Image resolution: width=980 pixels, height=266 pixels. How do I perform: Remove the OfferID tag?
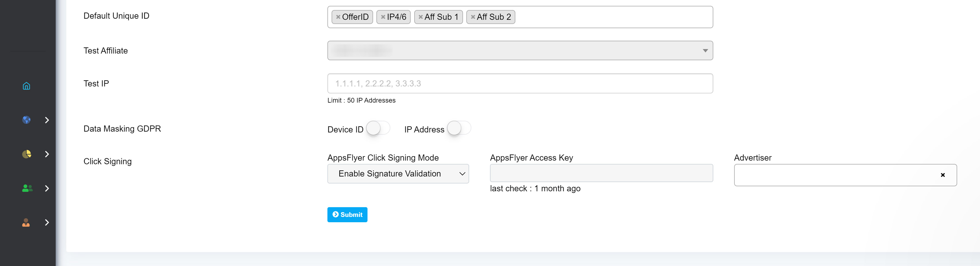point(338,17)
